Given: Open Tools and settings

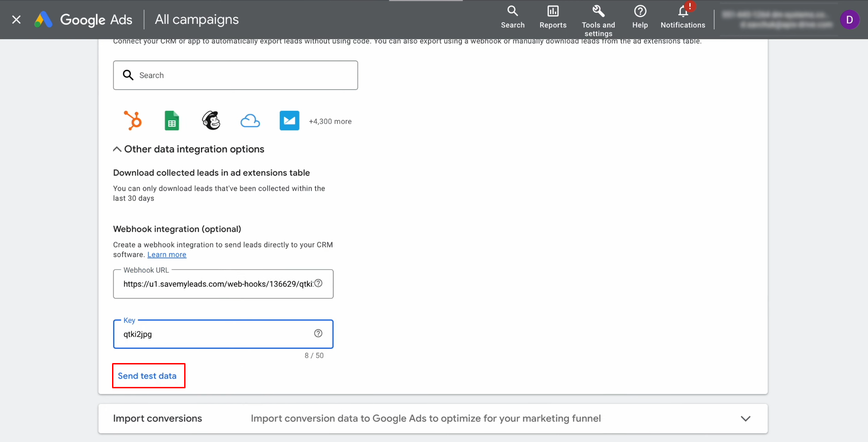Looking at the screenshot, I should (598, 21).
